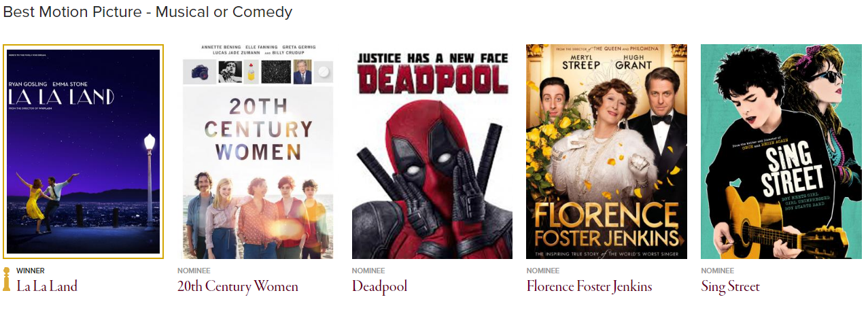Open the Sing Street poster
The height and width of the screenshot is (310, 868).
pos(781,152)
